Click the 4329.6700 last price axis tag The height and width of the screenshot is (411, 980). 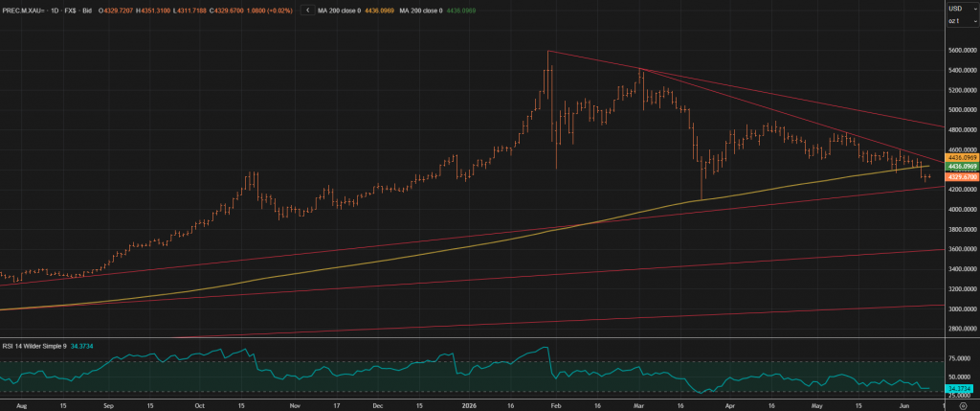pyautogui.click(x=963, y=177)
